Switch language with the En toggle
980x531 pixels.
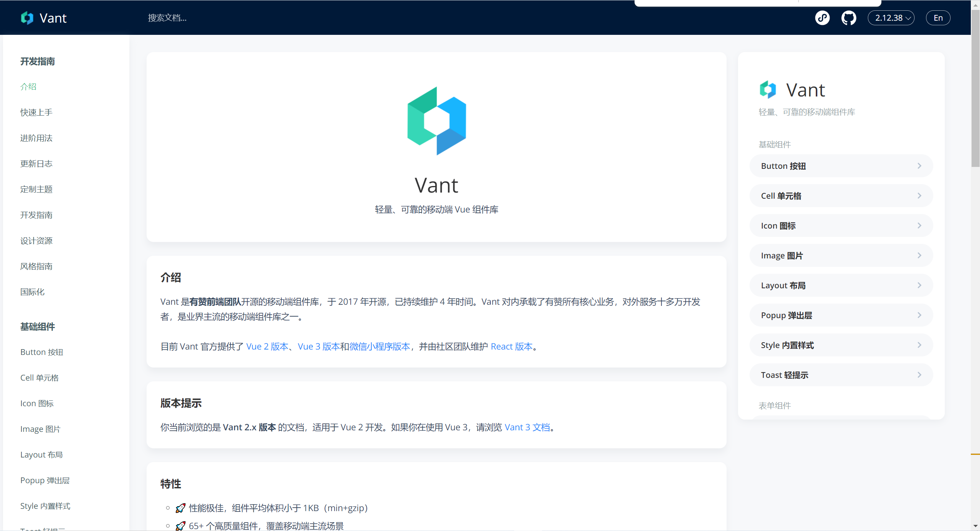[938, 18]
